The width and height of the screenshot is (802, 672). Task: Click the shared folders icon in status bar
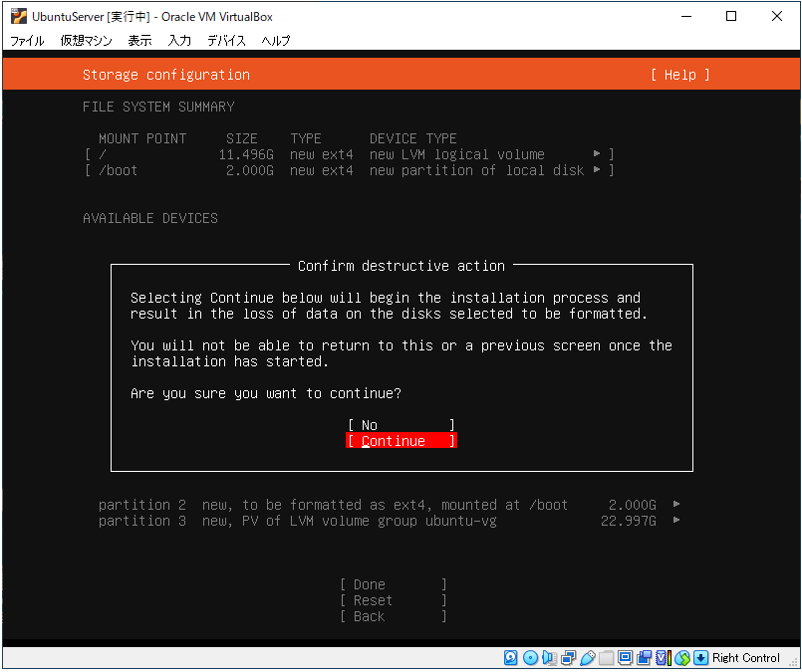[606, 658]
